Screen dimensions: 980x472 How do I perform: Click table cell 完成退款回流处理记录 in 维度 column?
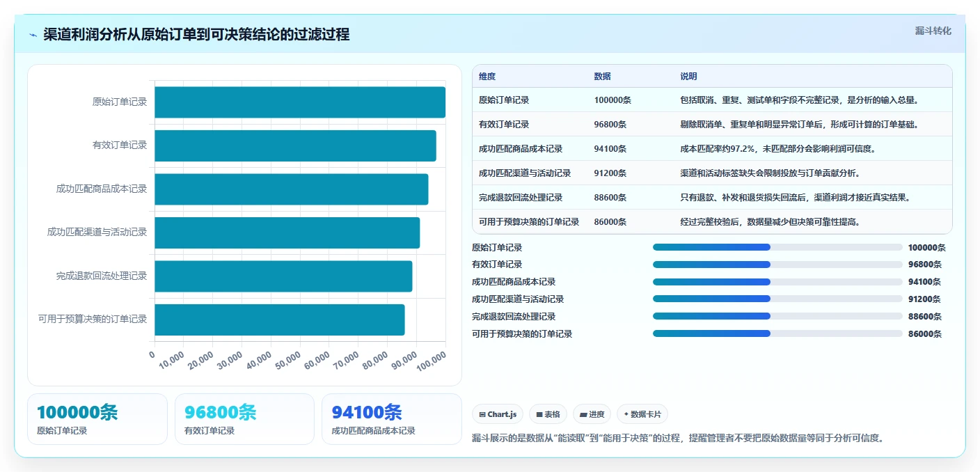tap(521, 198)
